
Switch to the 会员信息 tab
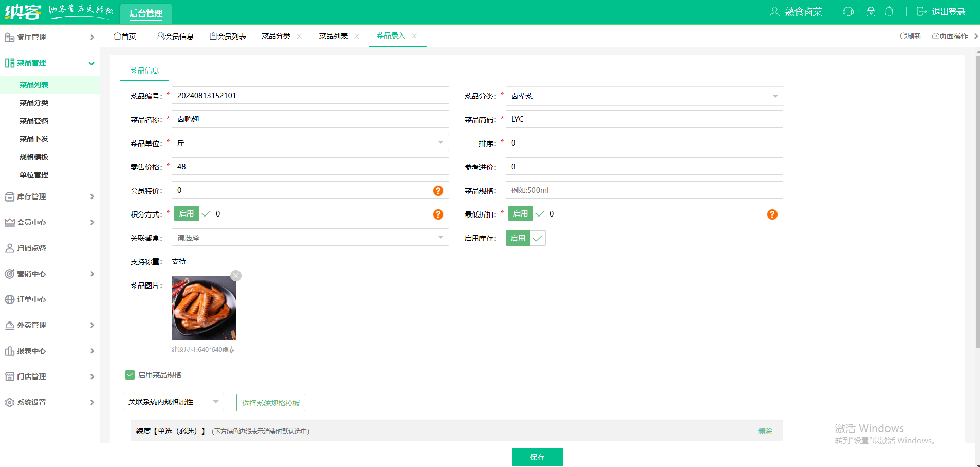point(175,36)
